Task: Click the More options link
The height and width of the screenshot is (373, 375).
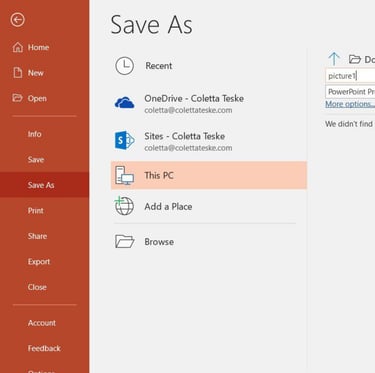Action: point(350,104)
